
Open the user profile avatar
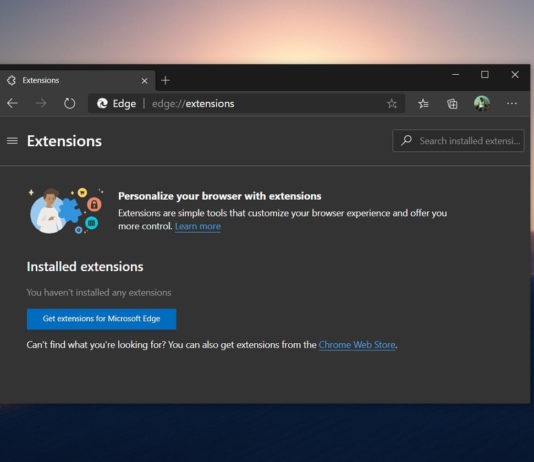(482, 103)
